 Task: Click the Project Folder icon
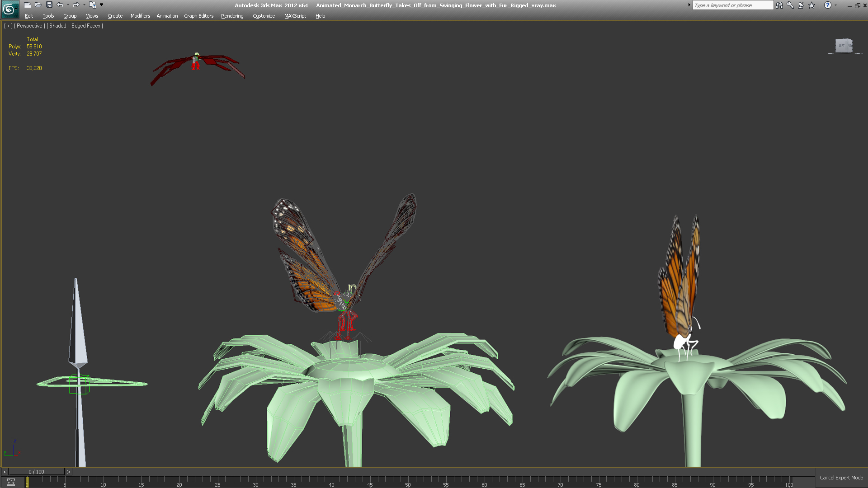[x=92, y=5]
